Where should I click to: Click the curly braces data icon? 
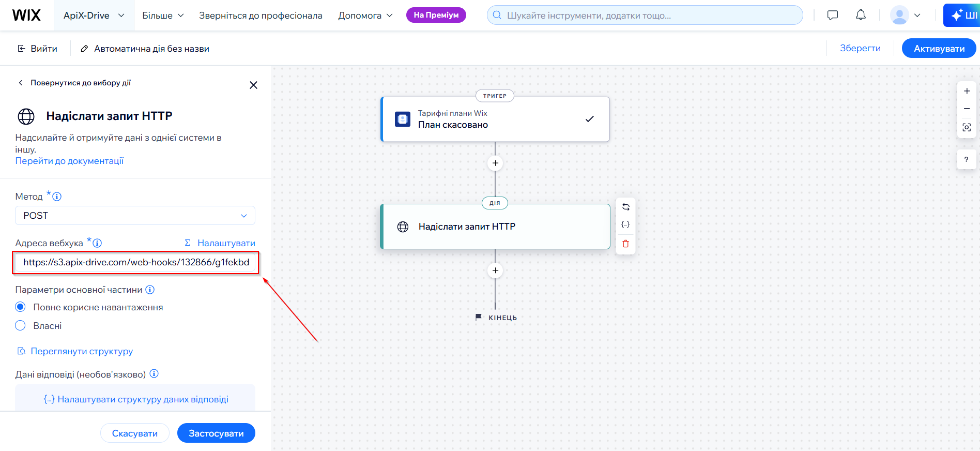tap(625, 224)
